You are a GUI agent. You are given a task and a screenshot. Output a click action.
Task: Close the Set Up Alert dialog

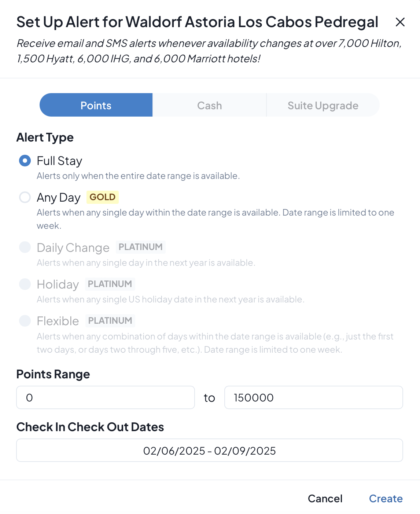pyautogui.click(x=400, y=22)
